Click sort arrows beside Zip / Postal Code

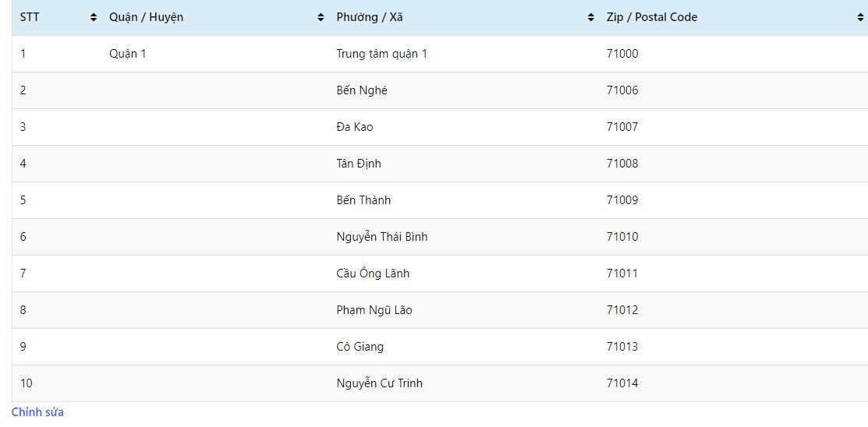859,17
